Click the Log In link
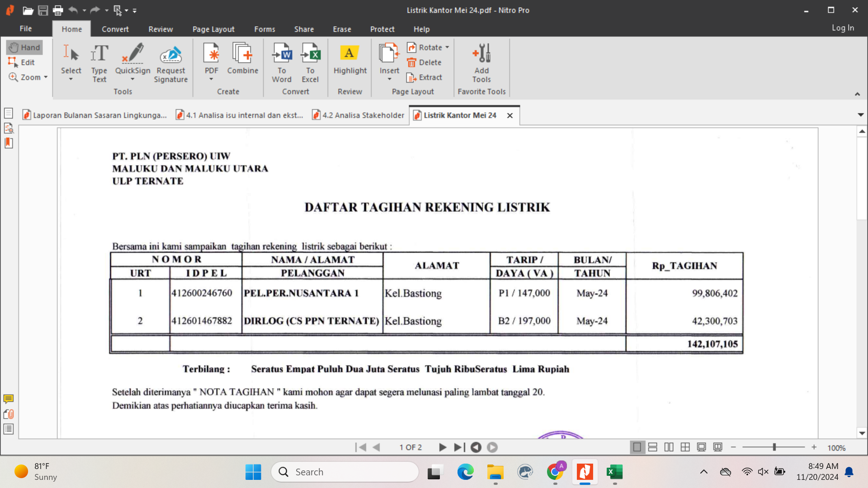The height and width of the screenshot is (488, 868). tap(843, 28)
